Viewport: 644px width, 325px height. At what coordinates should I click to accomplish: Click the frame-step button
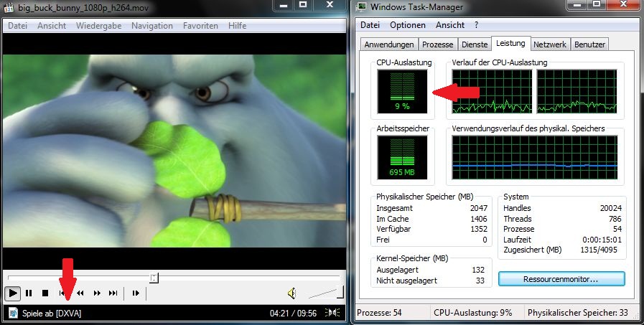point(136,293)
